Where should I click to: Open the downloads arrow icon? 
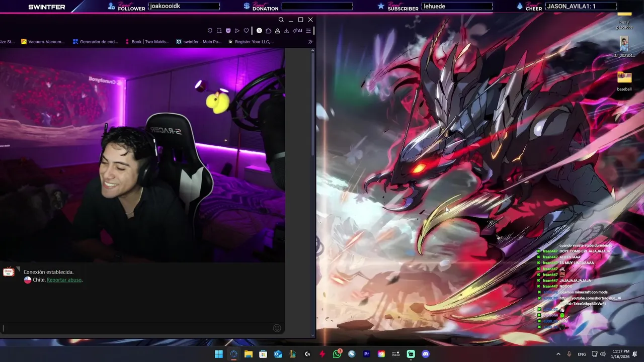(x=286, y=31)
